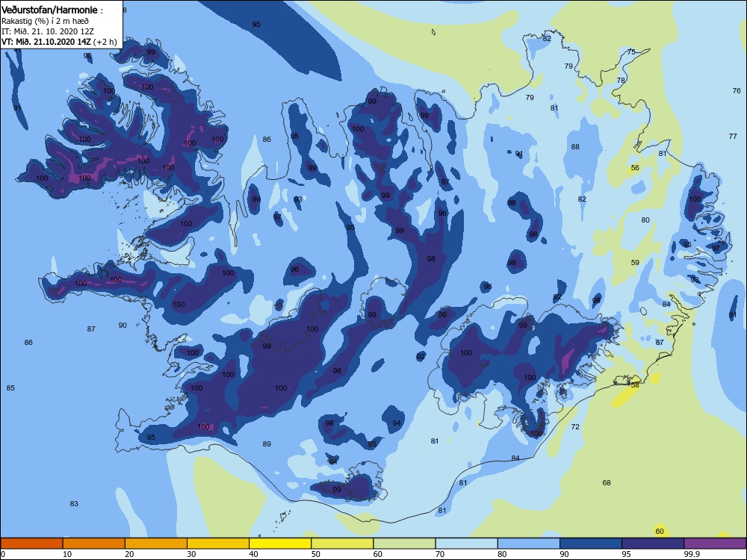This screenshot has height=560, width=747.
Task: Choose the 30–40 amber legend swatch
Action: point(217,544)
